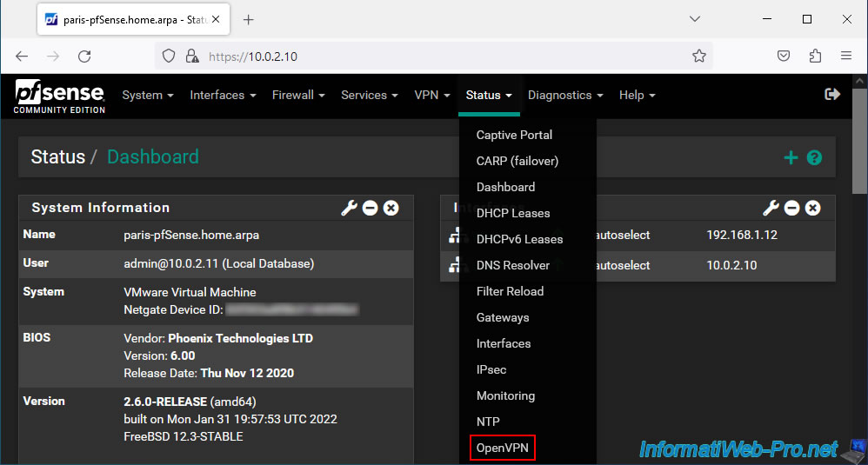Go back with browser back arrow
The height and width of the screenshot is (465, 868).
(x=22, y=56)
